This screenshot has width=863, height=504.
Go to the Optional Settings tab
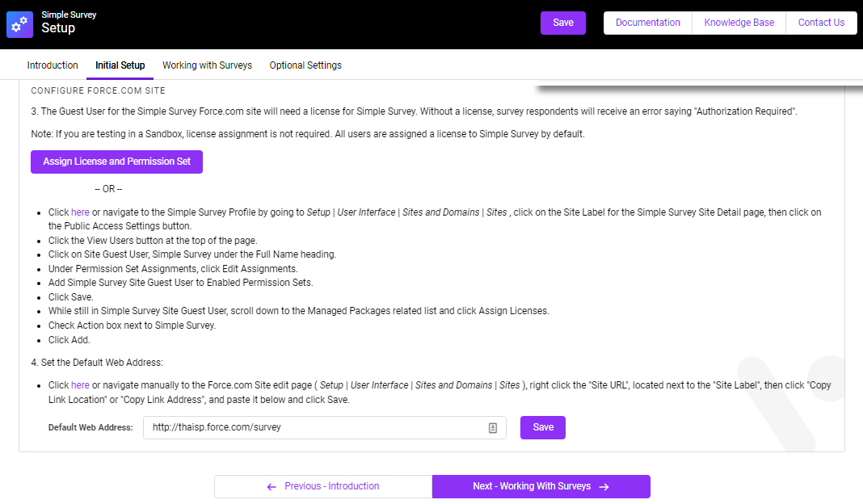[x=305, y=65]
